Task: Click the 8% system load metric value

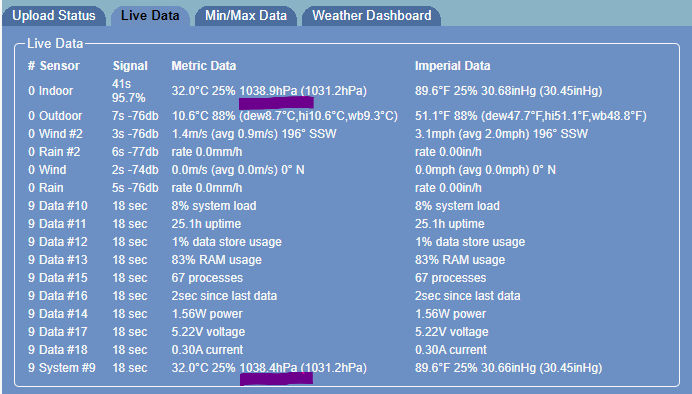Action: pyautogui.click(x=214, y=206)
